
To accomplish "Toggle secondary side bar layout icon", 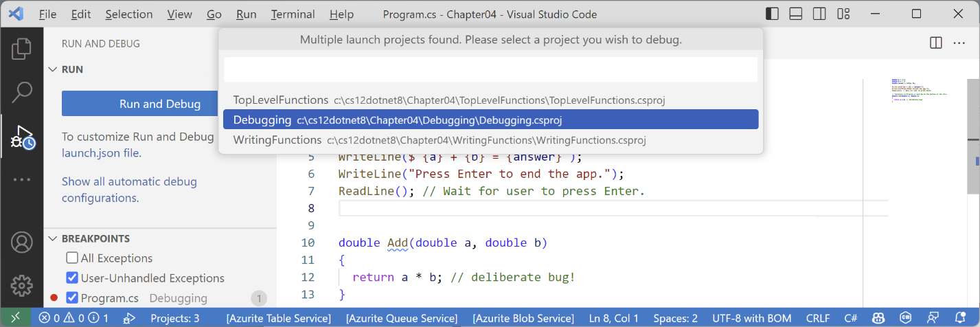I will click(819, 14).
